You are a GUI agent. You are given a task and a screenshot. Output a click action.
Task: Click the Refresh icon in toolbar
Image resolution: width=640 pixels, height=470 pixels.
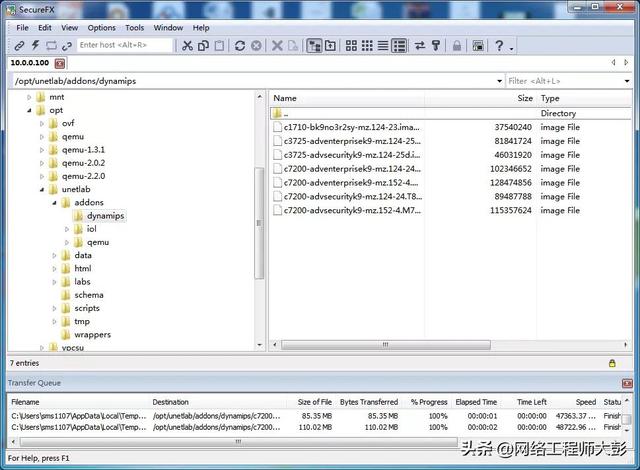pyautogui.click(x=240, y=45)
